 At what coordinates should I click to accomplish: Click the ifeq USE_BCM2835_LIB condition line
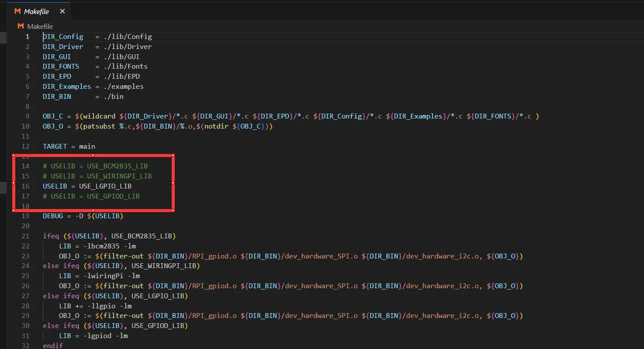(109, 236)
